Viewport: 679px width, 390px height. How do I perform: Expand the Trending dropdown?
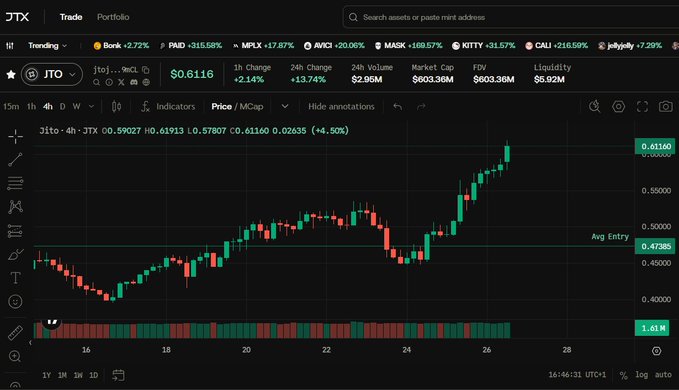tap(48, 45)
